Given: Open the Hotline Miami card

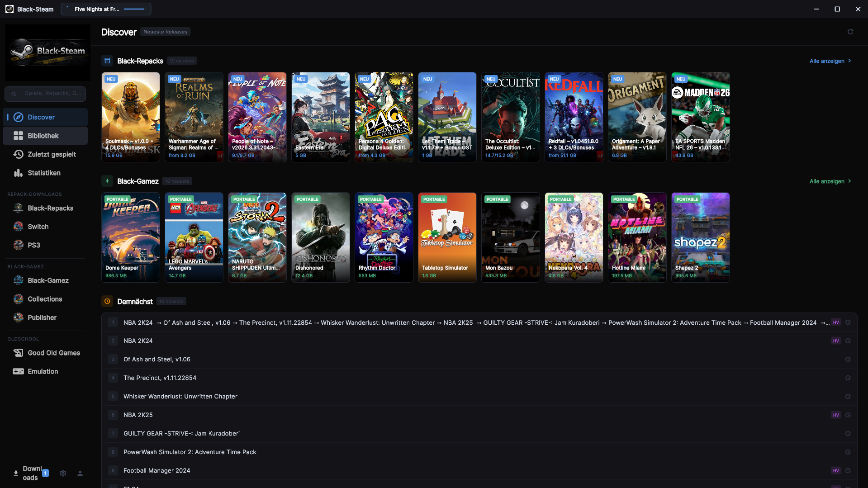Looking at the screenshot, I should 637,237.
